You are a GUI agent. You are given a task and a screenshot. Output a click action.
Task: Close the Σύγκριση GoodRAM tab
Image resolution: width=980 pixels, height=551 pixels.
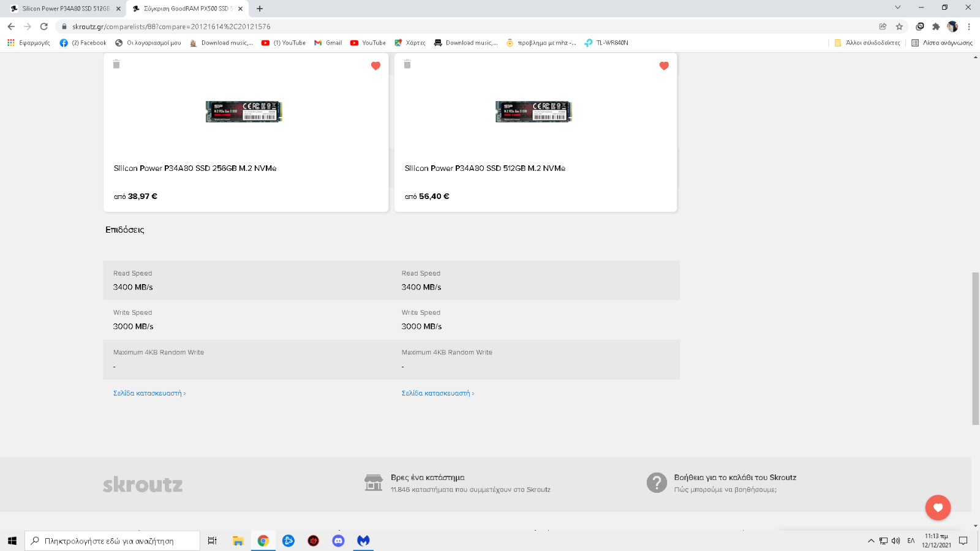tap(240, 9)
